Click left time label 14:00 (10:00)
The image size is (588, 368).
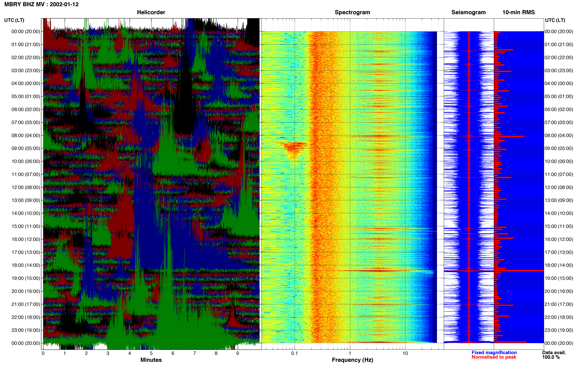[x=26, y=213]
